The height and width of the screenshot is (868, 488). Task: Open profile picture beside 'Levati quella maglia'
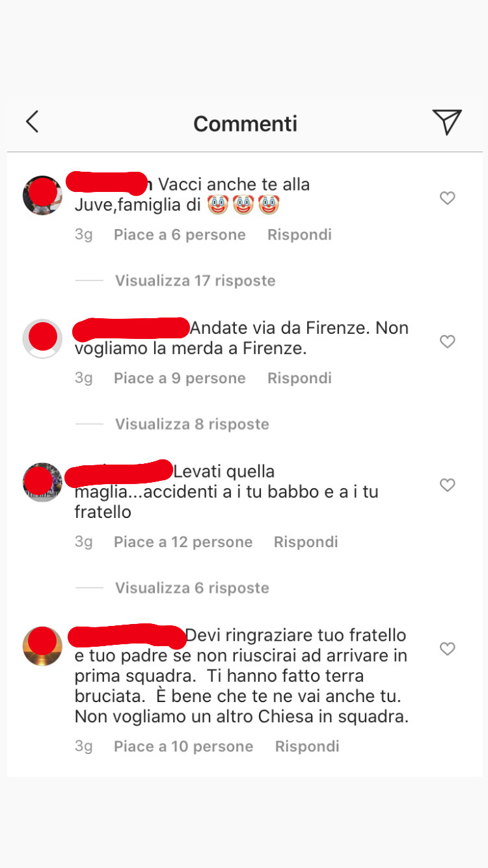42,482
